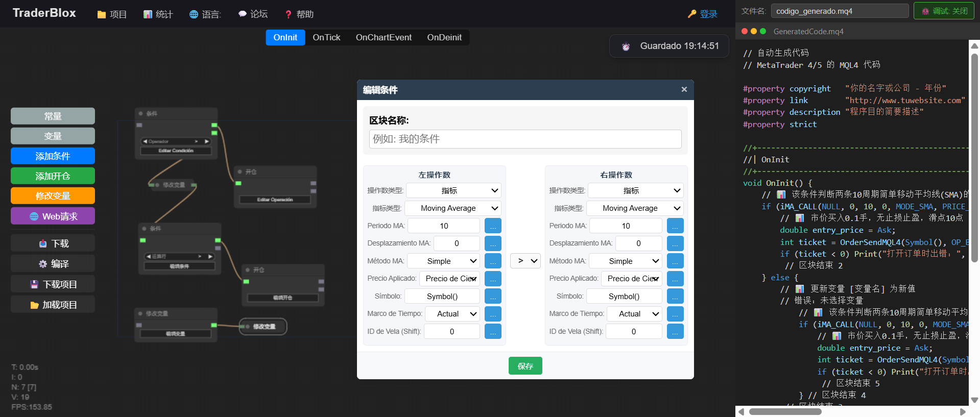Focus the 区块名称 input field

pyautogui.click(x=525, y=139)
